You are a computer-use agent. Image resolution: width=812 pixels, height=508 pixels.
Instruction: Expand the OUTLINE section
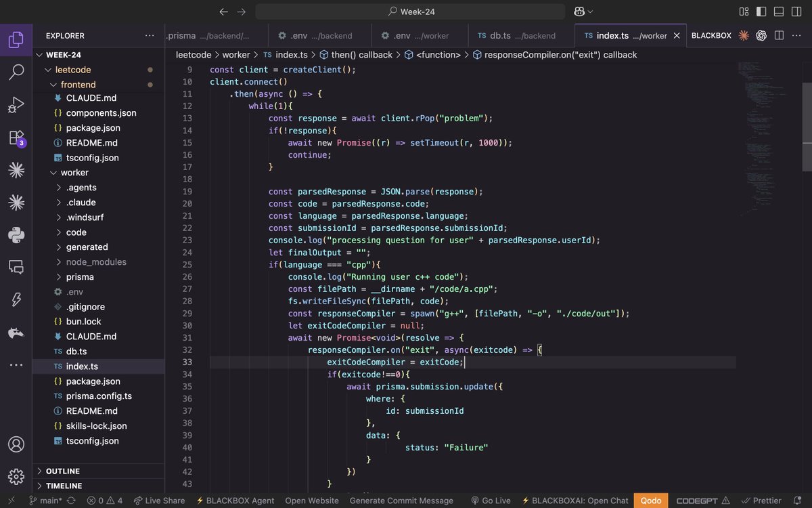[x=99, y=471]
